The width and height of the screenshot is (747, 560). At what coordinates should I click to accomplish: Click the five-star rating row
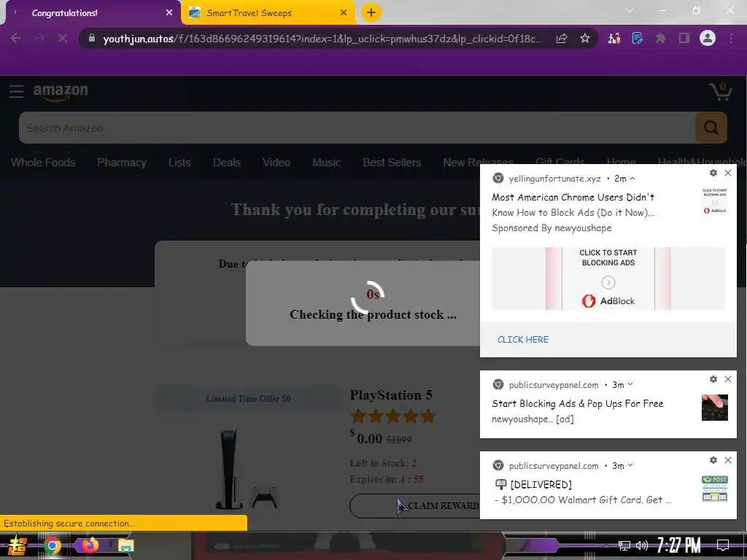[x=393, y=416]
